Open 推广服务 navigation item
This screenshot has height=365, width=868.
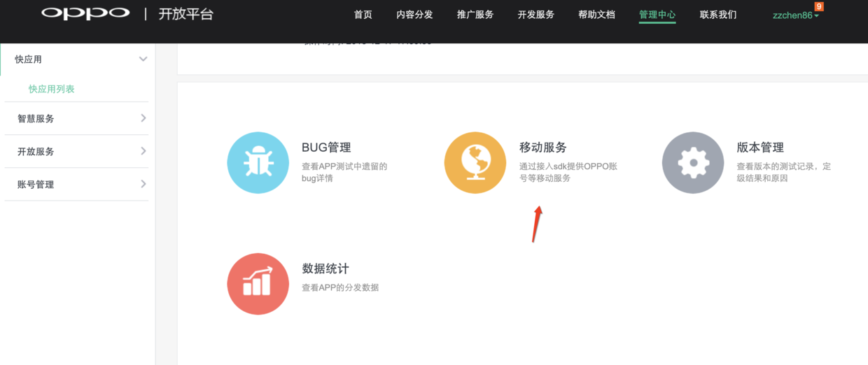click(x=475, y=15)
